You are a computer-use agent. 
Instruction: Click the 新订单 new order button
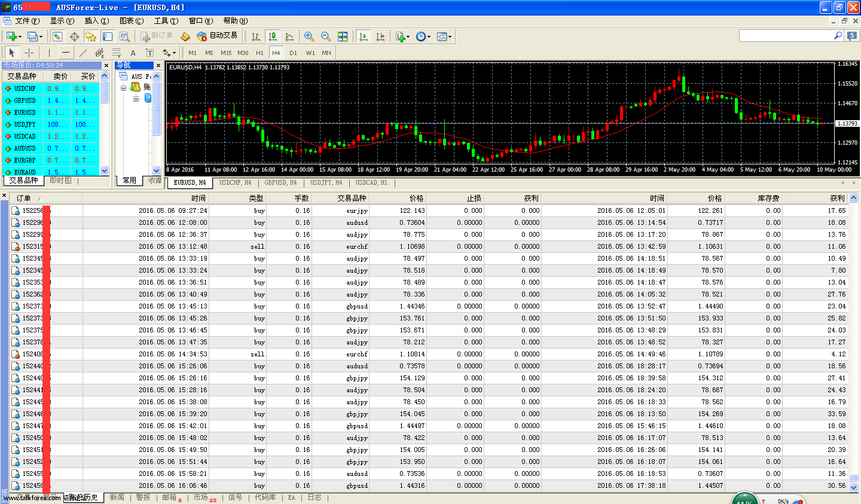click(157, 36)
